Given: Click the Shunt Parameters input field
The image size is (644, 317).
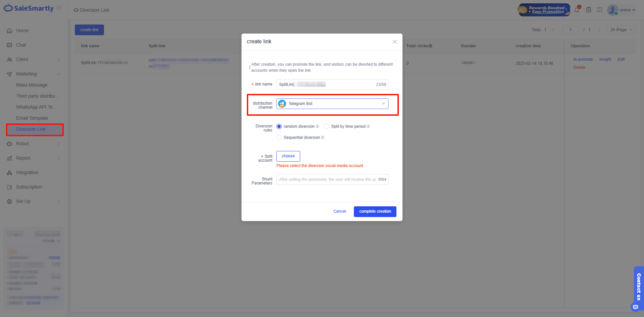Looking at the screenshot, I should pyautogui.click(x=327, y=179).
